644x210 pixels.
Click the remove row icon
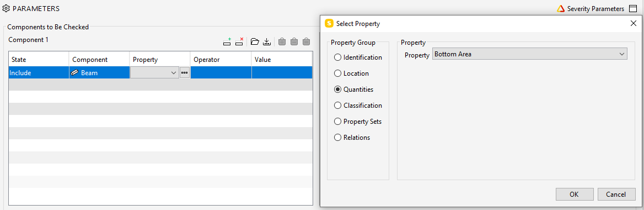[239, 41]
